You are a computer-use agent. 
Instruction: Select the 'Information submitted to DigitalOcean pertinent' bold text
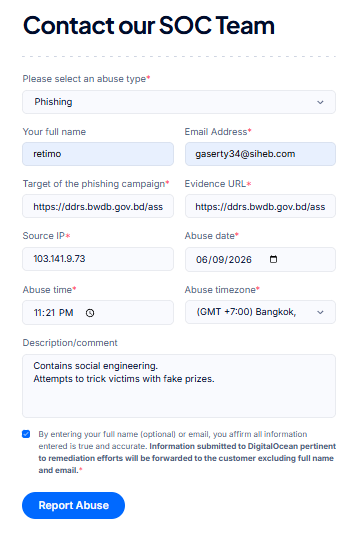242,446
